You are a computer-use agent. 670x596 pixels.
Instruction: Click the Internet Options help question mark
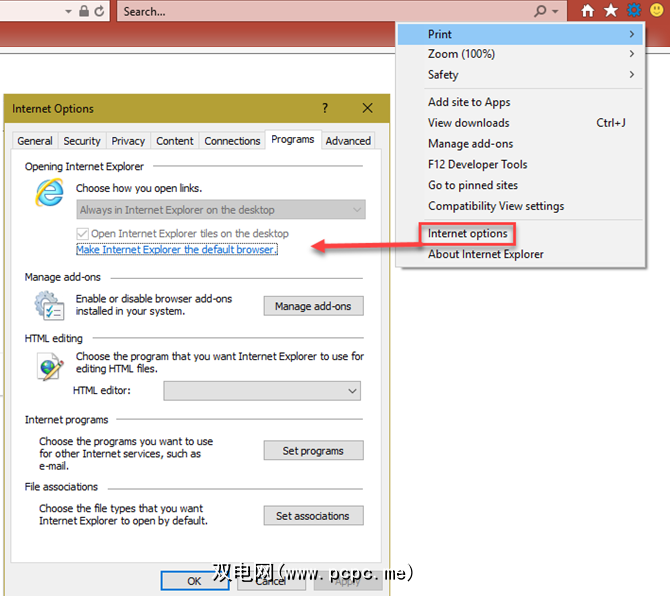[x=325, y=108]
